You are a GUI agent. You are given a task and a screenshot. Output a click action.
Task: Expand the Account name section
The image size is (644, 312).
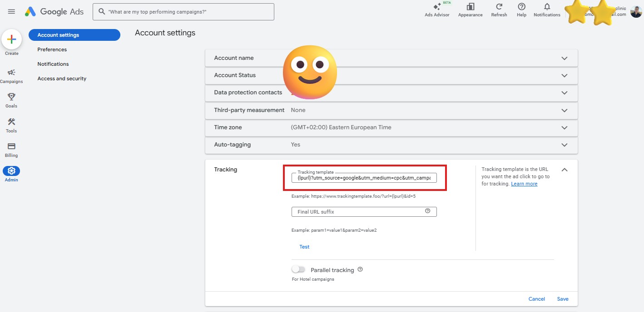click(x=564, y=58)
